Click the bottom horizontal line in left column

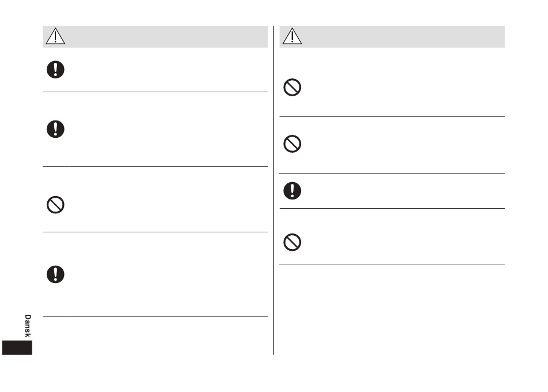(155, 317)
